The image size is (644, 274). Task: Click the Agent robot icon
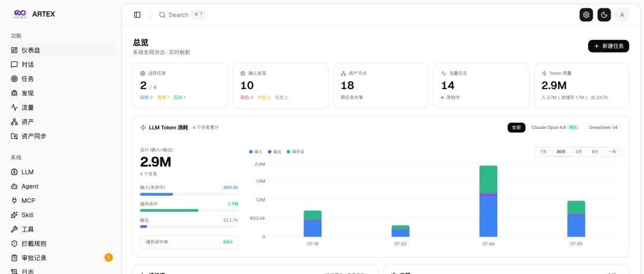pyautogui.click(x=14, y=186)
